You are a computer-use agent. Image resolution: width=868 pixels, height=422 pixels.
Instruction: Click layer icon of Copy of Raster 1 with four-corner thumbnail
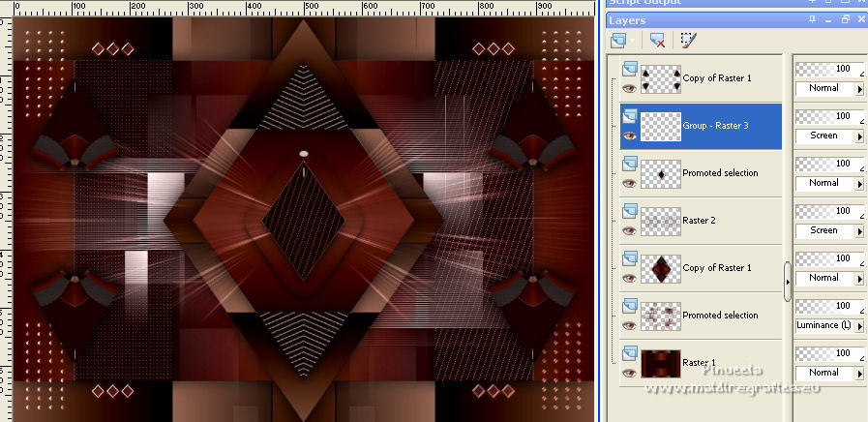(629, 69)
